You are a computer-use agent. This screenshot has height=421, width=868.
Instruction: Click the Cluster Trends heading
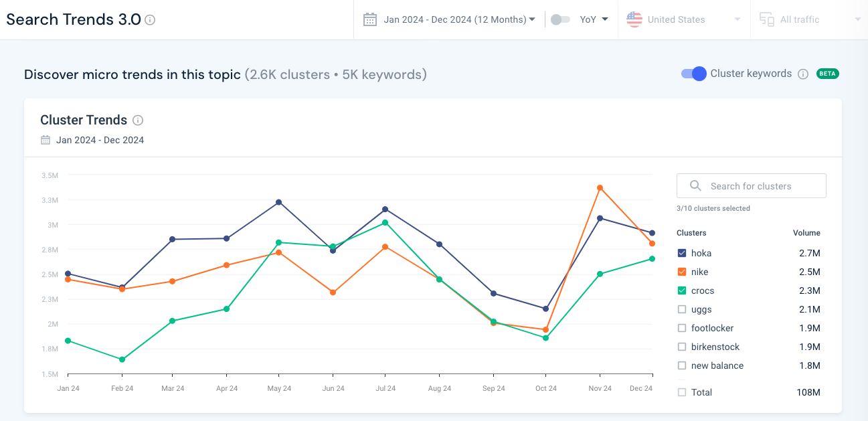[84, 120]
